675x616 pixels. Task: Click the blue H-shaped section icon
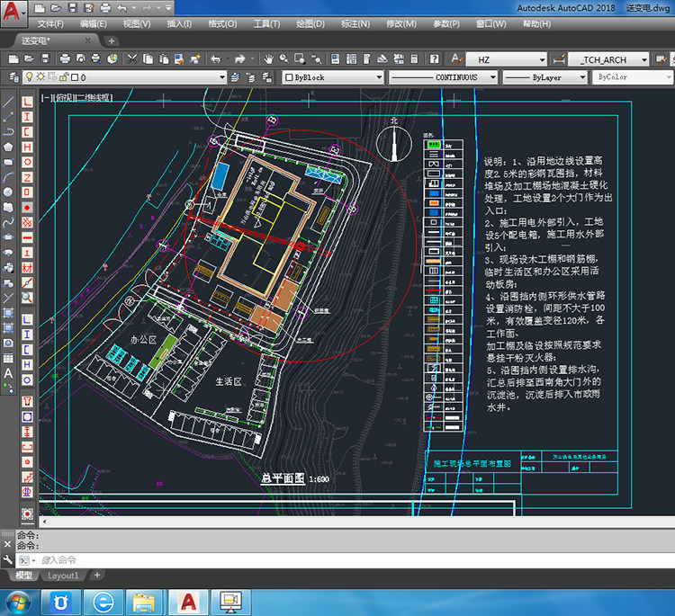pyautogui.click(x=27, y=365)
